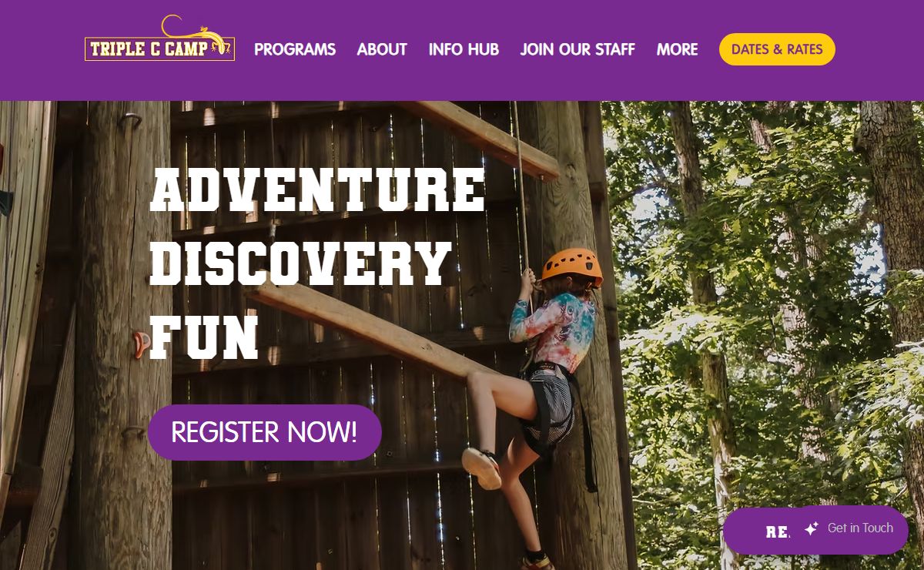Open the Programs menu
Screen dimensions: 924x570
click(x=295, y=49)
